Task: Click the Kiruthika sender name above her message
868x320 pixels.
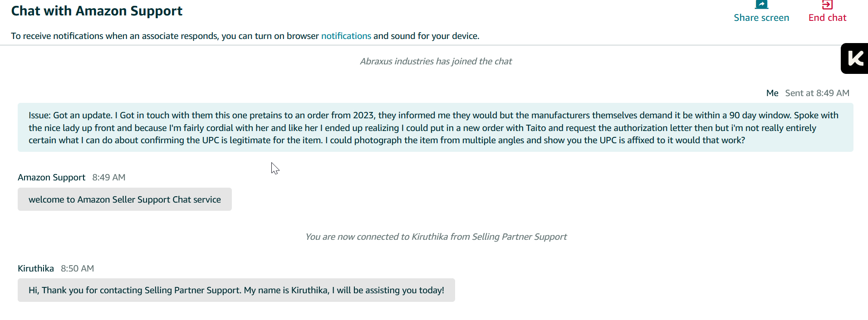Action: (x=36, y=268)
